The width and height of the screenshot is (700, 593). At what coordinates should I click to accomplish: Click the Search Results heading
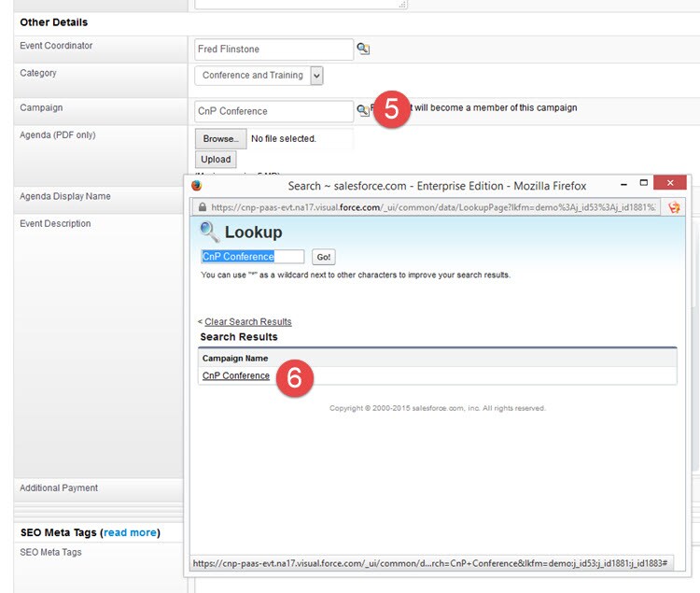pyautogui.click(x=239, y=337)
